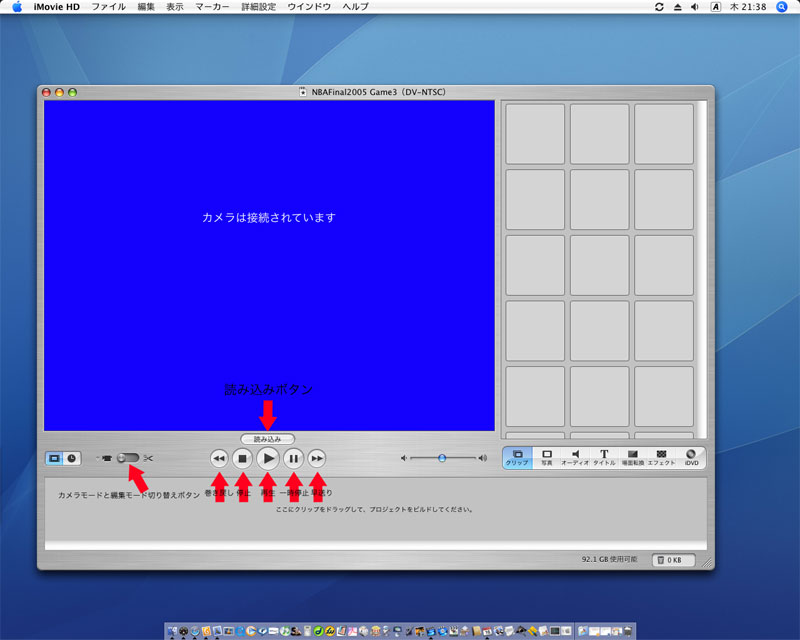800x640 pixels.
Task: Select the first empty clip slot
Action: [x=535, y=133]
